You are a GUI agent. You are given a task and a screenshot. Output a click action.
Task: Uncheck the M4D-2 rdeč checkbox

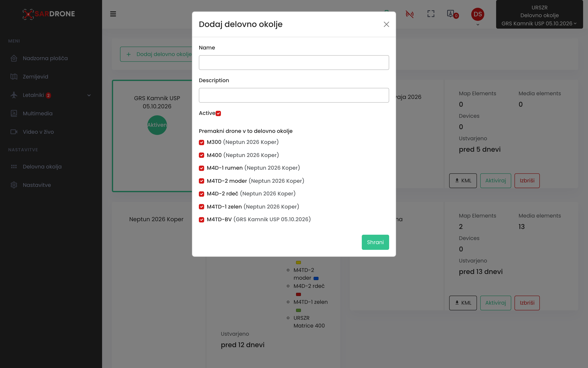click(x=202, y=194)
